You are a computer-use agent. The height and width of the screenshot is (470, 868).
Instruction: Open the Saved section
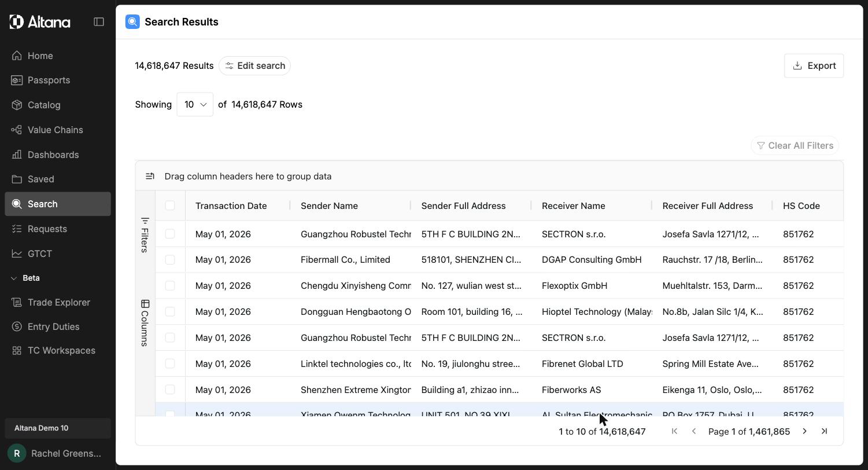[58, 179]
